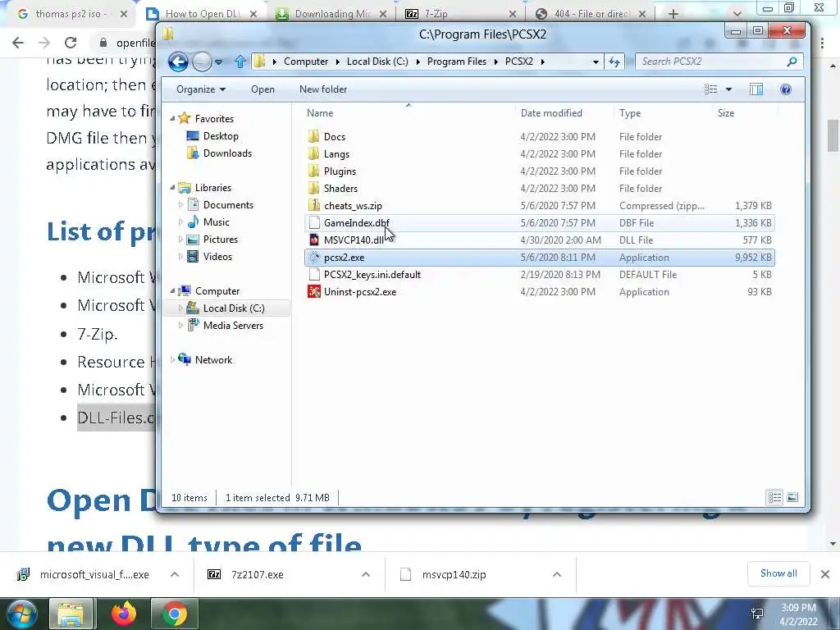Expand the Music library node
This screenshot has width=840, height=630.
coord(180,221)
